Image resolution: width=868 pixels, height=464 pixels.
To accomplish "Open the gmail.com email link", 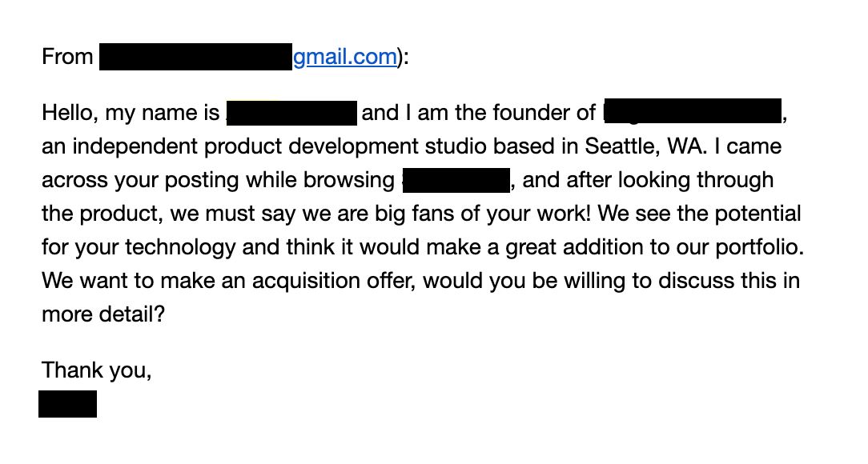I will 344,58.
